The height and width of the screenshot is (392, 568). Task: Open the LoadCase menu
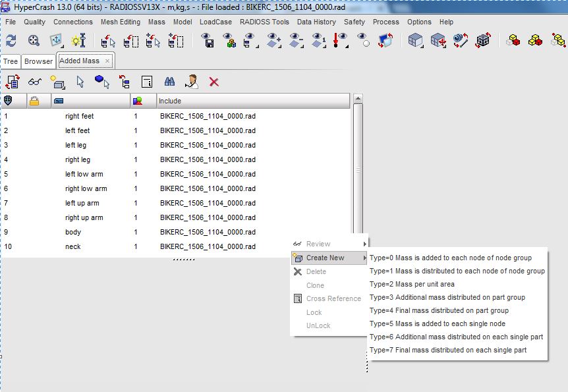tap(215, 22)
